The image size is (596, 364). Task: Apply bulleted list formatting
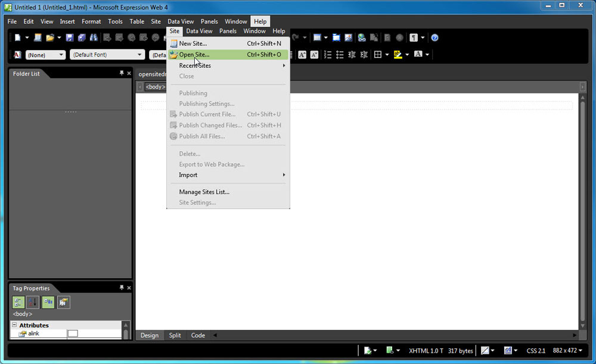pyautogui.click(x=340, y=55)
